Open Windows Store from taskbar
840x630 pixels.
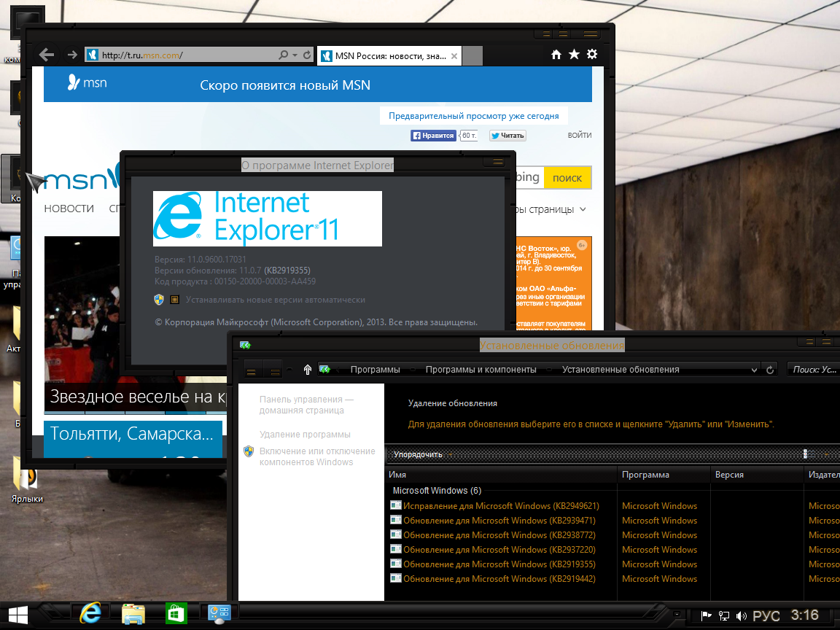click(x=176, y=614)
